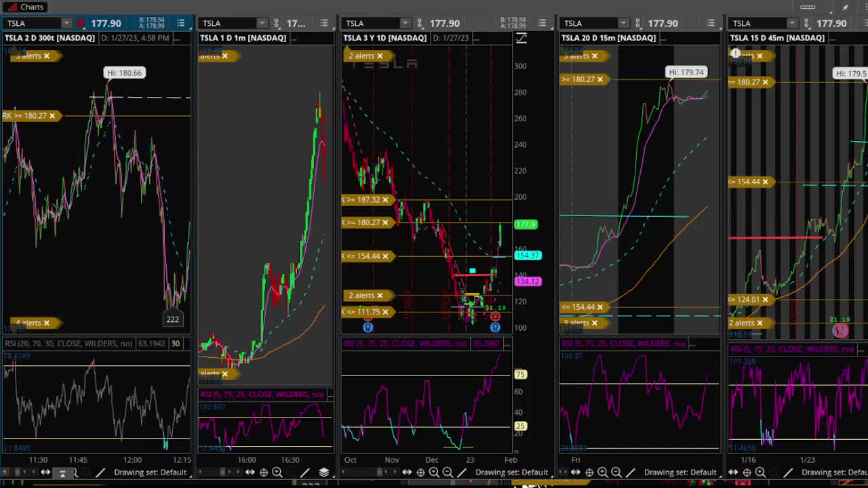Click the TSLA 20 D 15m [NASDAQ] timeframe label
868x488 pixels.
608,38
